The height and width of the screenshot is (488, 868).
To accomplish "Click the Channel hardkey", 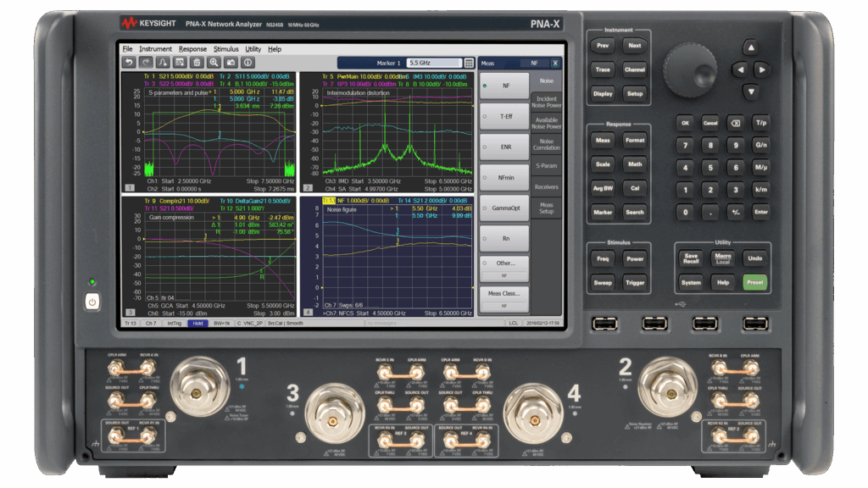I will [635, 69].
